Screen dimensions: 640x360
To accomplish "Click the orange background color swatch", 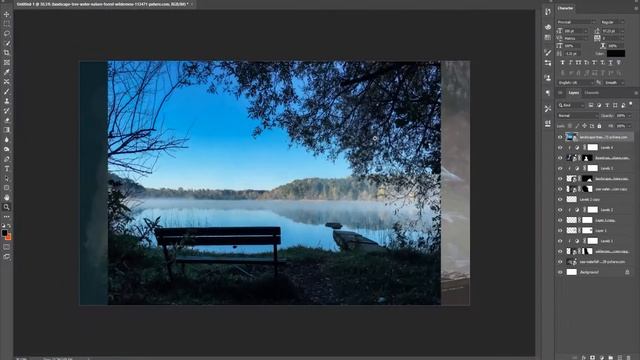I will 9,237.
